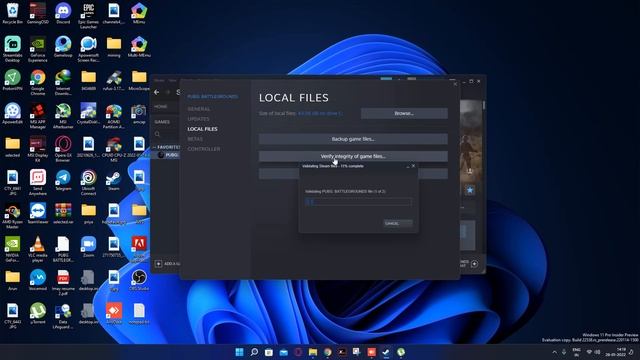Open OBS Studio desktop icon

click(139, 280)
